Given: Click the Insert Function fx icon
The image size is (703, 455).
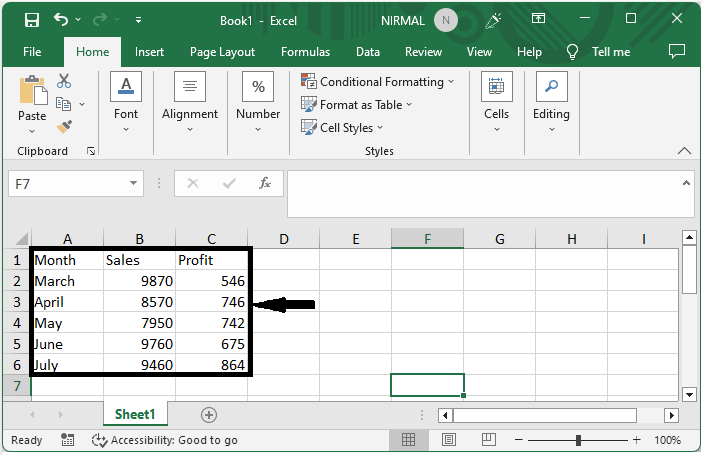Looking at the screenshot, I should [x=265, y=184].
